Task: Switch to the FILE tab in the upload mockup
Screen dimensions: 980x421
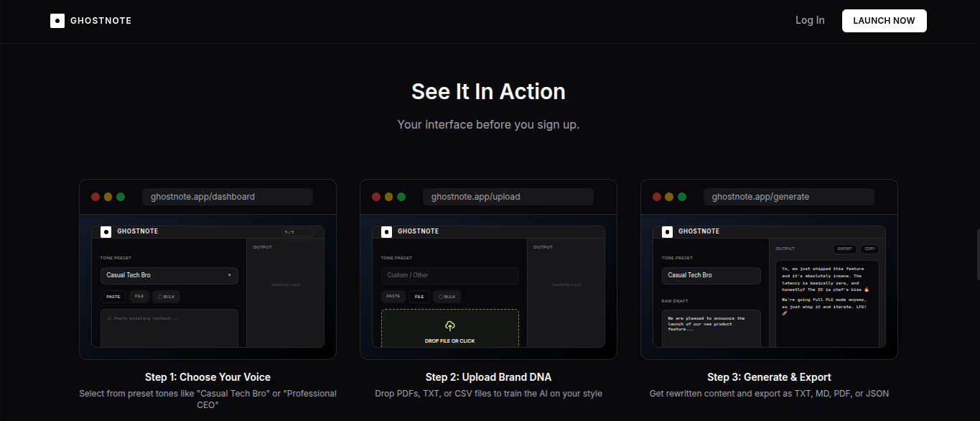Action: pos(419,296)
